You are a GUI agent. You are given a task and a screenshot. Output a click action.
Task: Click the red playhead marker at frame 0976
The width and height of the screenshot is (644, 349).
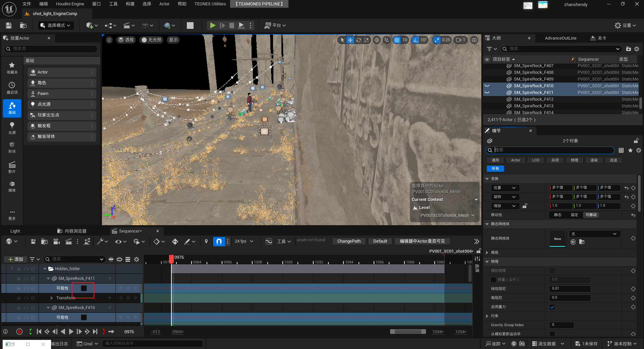click(x=171, y=259)
